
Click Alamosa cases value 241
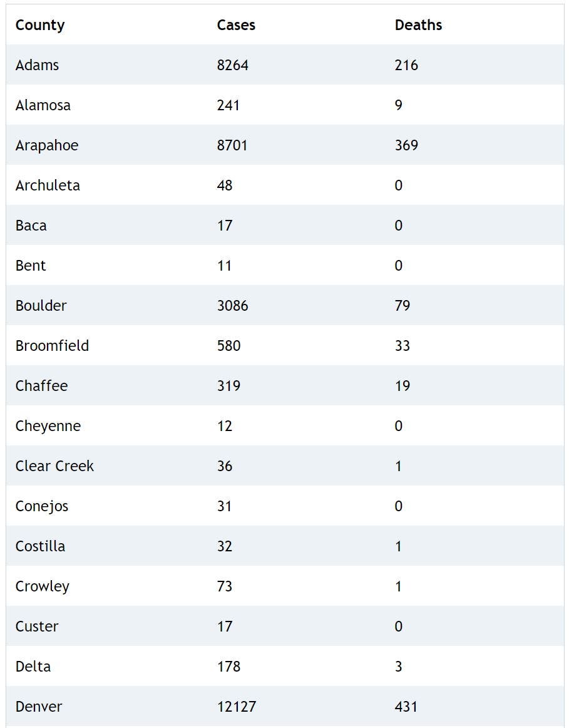point(228,105)
